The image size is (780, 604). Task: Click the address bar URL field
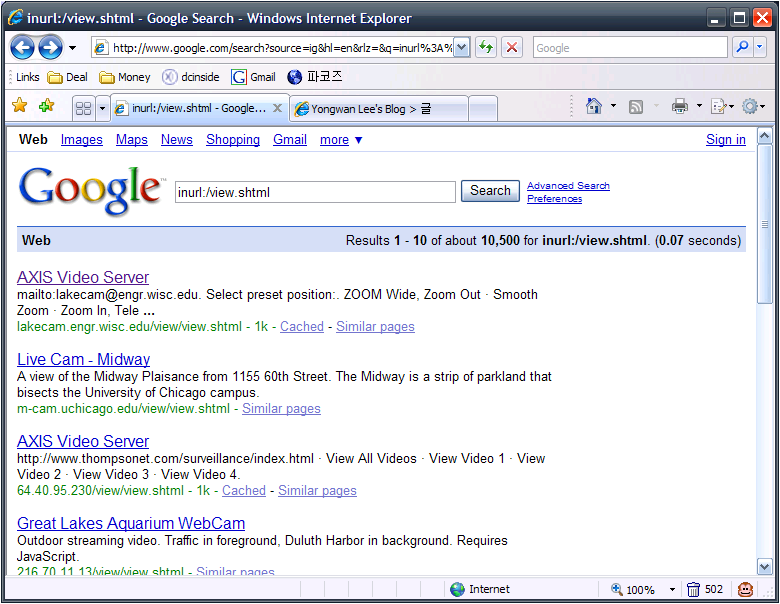(274, 48)
